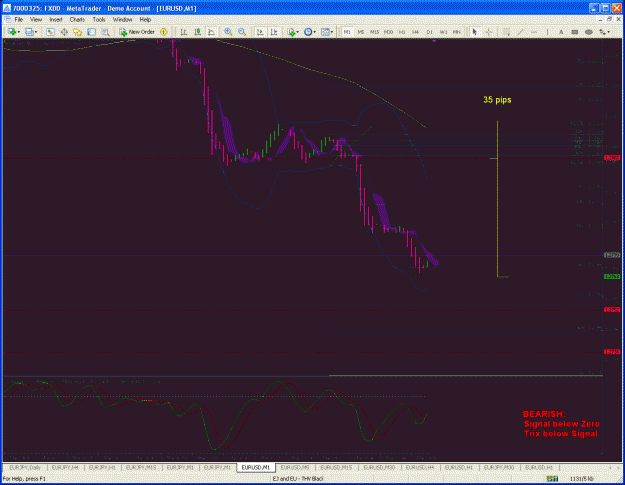Select the Text 'A' drawing tool
The height and width of the screenshot is (485, 625).
click(561, 32)
